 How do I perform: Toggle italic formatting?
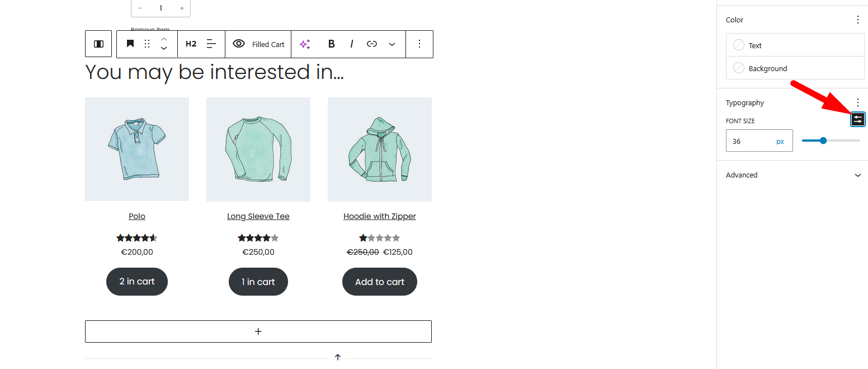352,44
